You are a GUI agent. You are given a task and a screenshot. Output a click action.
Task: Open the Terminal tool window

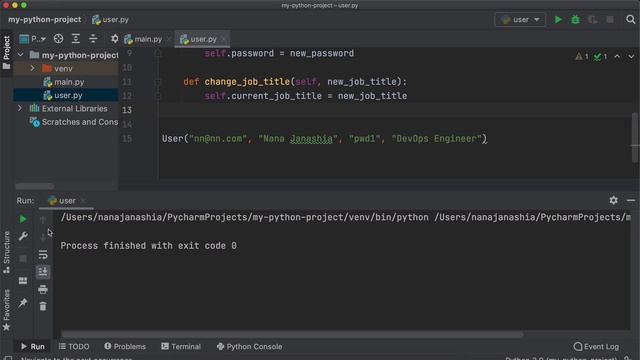(x=181, y=346)
